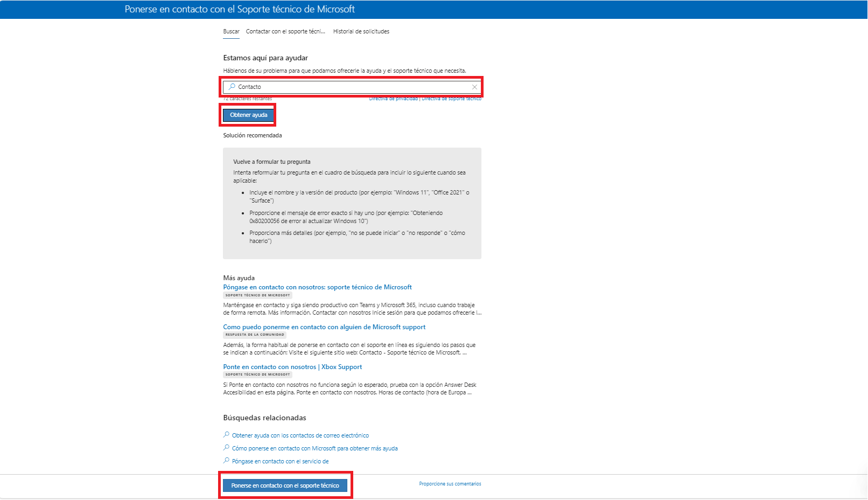Click the bullet "Incluye el nombre y la versión del producto"

(359, 197)
